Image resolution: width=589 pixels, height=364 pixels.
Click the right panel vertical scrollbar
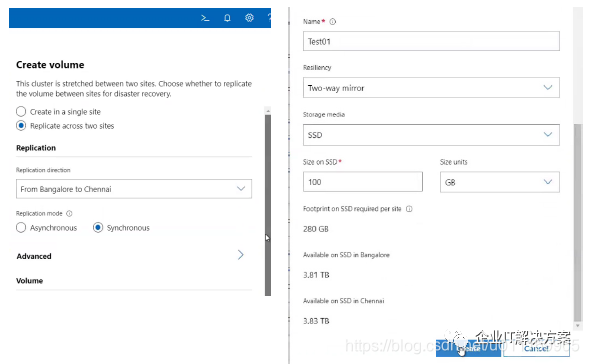[x=577, y=222]
